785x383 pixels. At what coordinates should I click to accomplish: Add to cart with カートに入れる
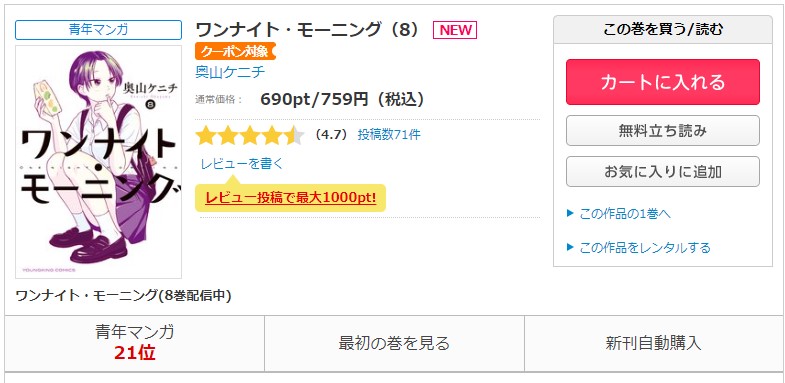[x=663, y=82]
